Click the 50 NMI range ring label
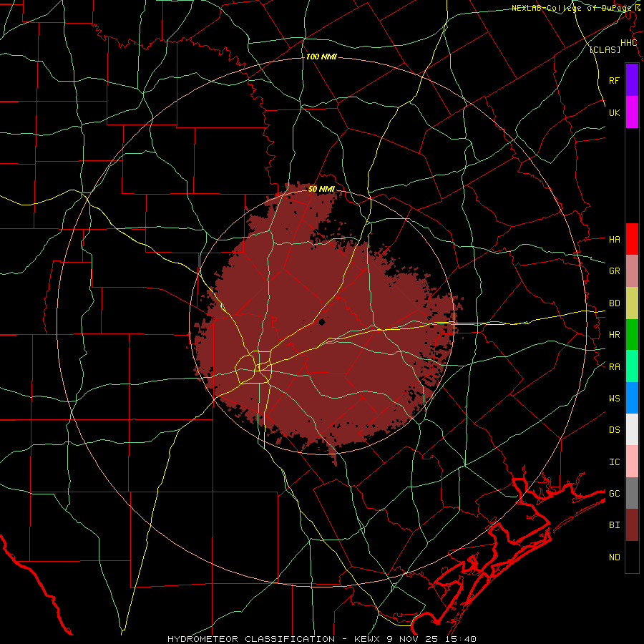 321,189
